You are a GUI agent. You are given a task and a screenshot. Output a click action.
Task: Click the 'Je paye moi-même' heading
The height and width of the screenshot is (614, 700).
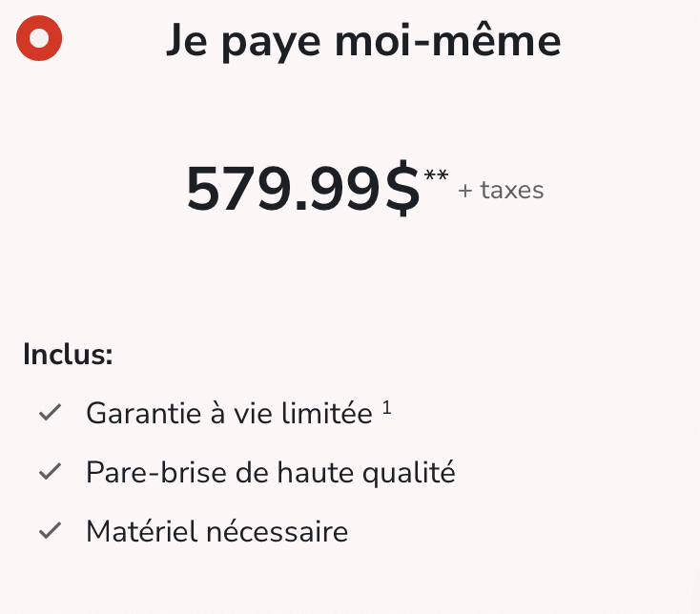(363, 42)
